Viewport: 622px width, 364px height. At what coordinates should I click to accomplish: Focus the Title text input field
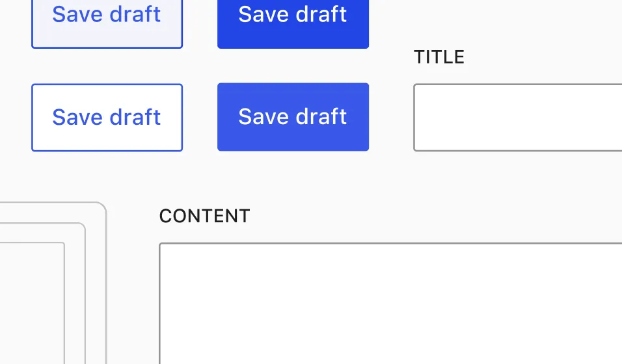[518, 118]
